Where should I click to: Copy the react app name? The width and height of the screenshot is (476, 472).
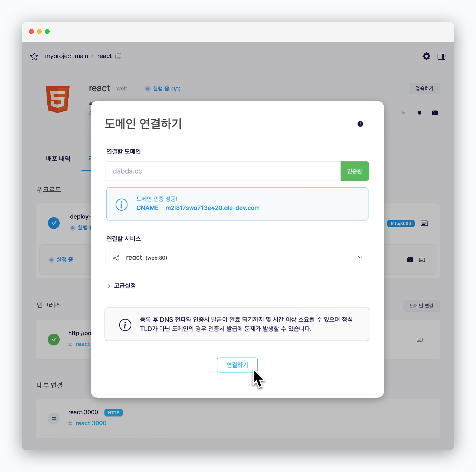click(118, 56)
